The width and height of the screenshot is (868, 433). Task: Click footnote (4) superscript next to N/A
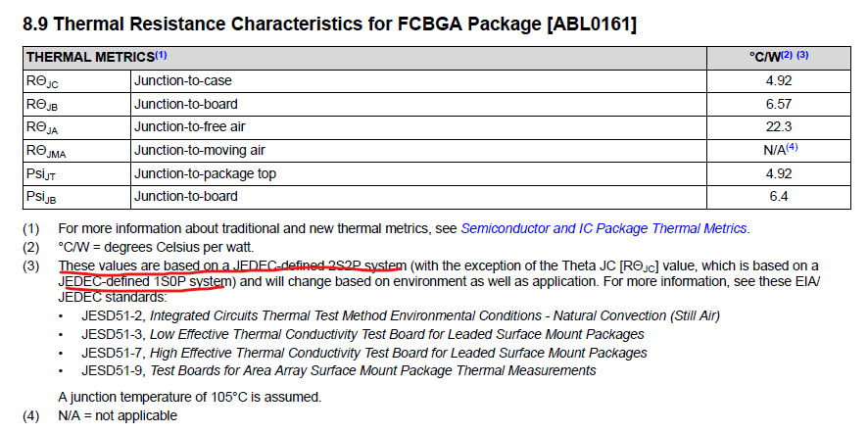793,147
